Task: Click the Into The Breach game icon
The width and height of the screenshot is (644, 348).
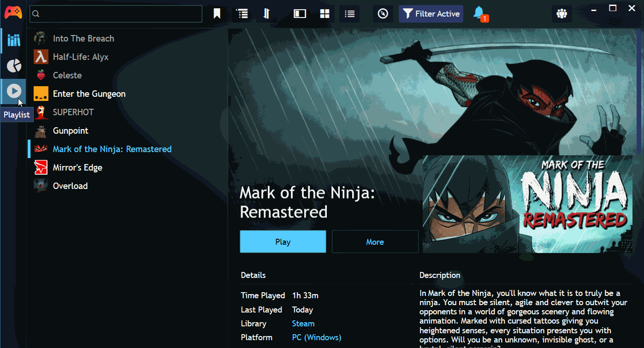Action: 41,39
